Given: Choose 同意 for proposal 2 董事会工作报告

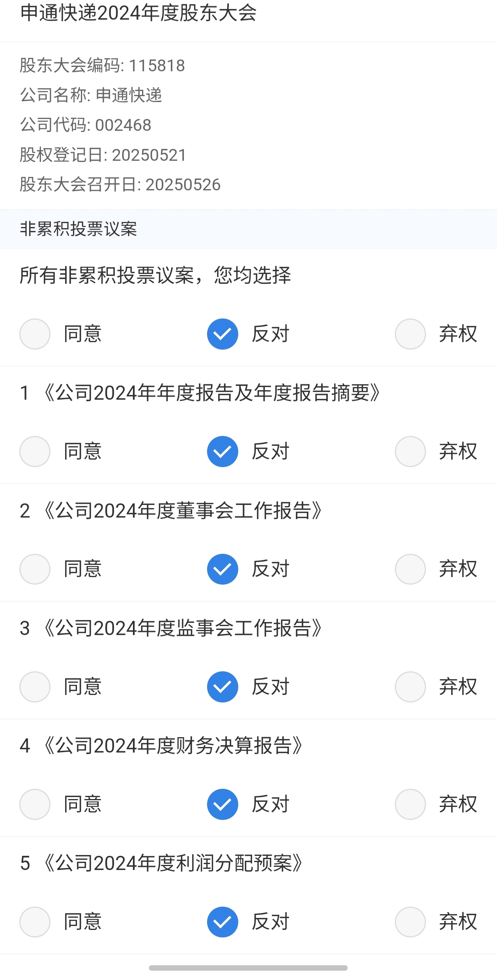Looking at the screenshot, I should [x=35, y=569].
